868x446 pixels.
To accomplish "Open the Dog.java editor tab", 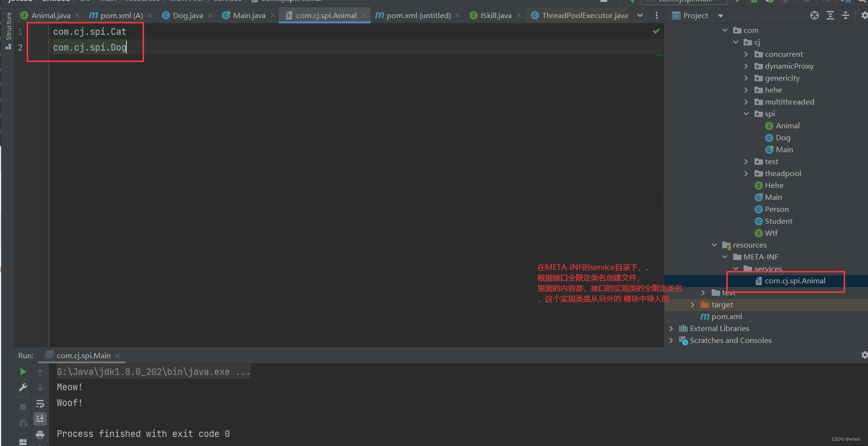I will (x=187, y=16).
